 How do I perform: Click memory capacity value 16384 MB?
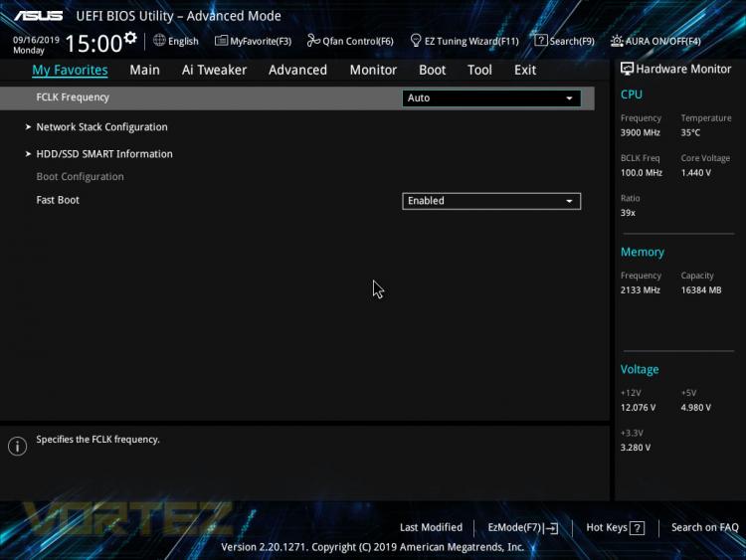point(701,290)
